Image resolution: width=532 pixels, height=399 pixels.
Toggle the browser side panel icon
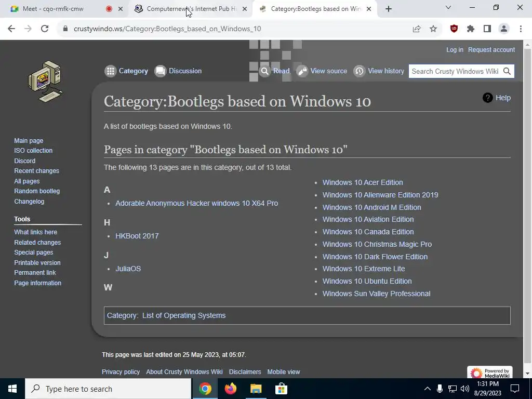(487, 29)
